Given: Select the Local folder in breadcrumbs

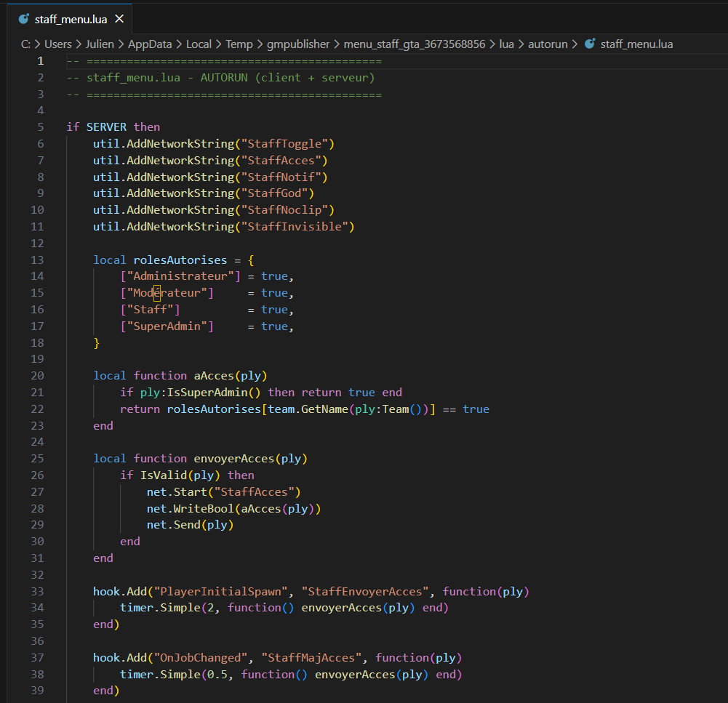Looking at the screenshot, I should point(199,44).
